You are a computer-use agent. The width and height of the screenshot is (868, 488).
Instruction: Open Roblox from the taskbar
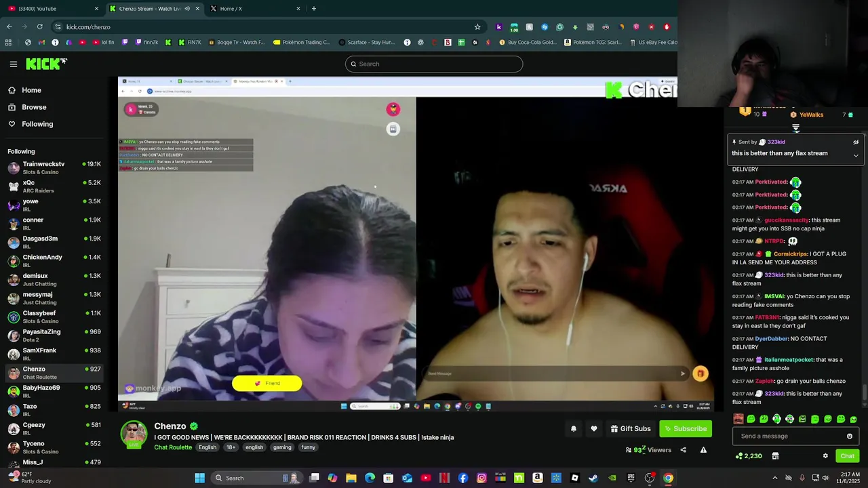coord(575,478)
